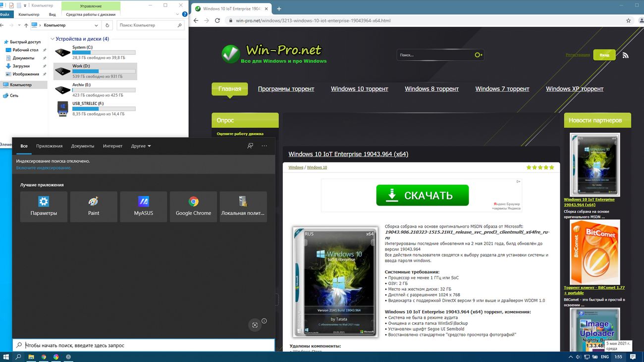The width and height of the screenshot is (644, 362).
Task: Click site search magnifier button
Action: (x=479, y=55)
